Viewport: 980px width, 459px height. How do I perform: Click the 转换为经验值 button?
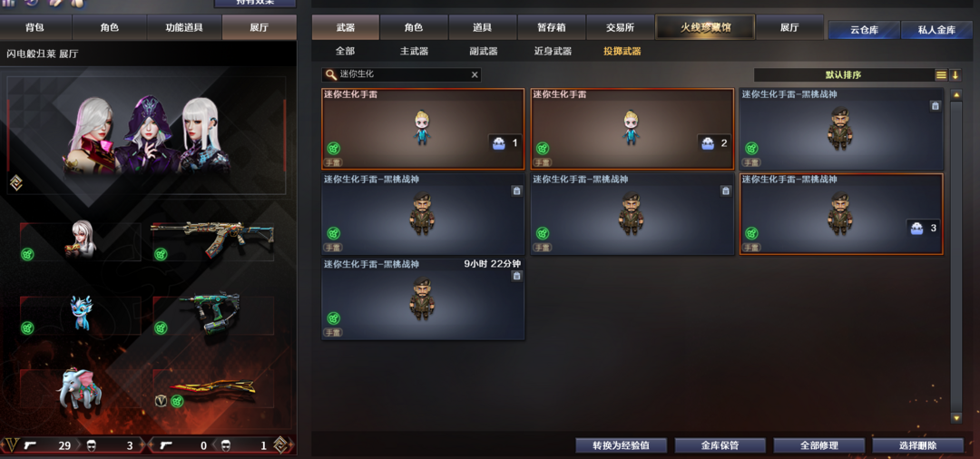622,445
